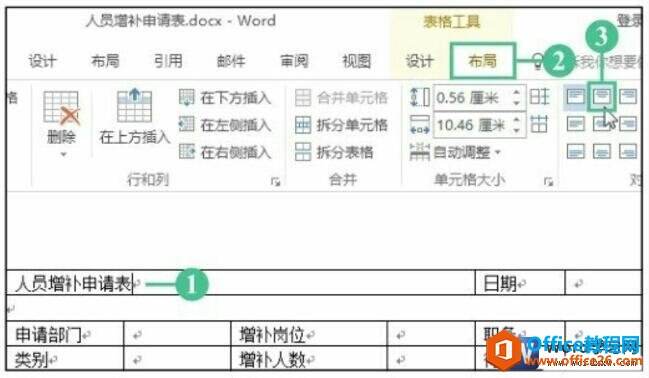
Task: Insert a row below
Action: tap(226, 98)
